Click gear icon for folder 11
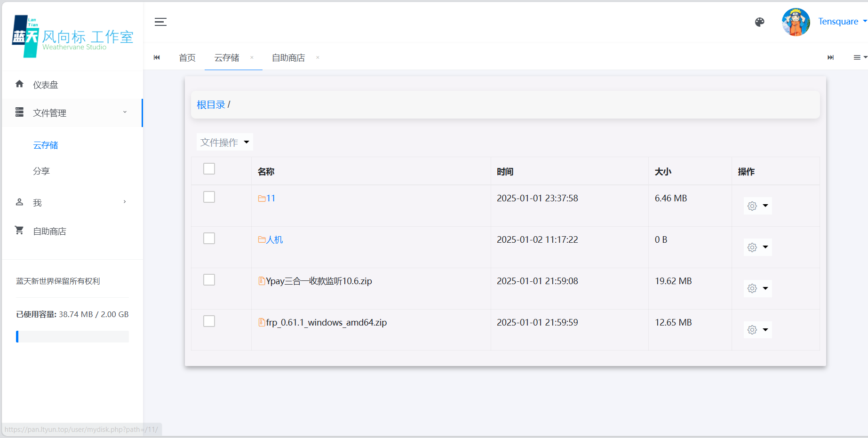The image size is (868, 438). [x=752, y=206]
